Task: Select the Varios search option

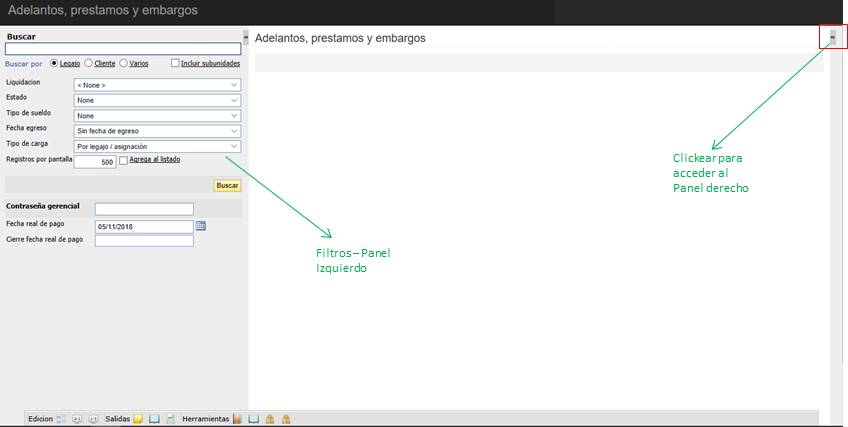Action: [x=123, y=63]
